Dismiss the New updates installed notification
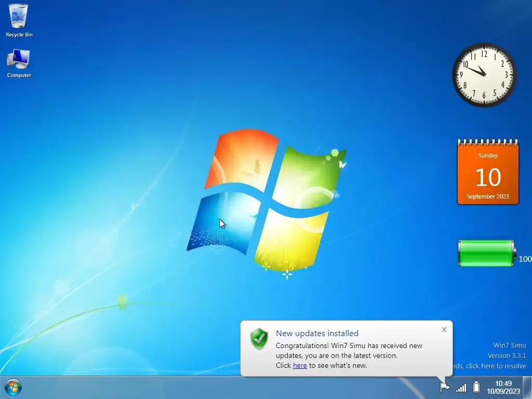Image resolution: width=532 pixels, height=399 pixels. (444, 330)
